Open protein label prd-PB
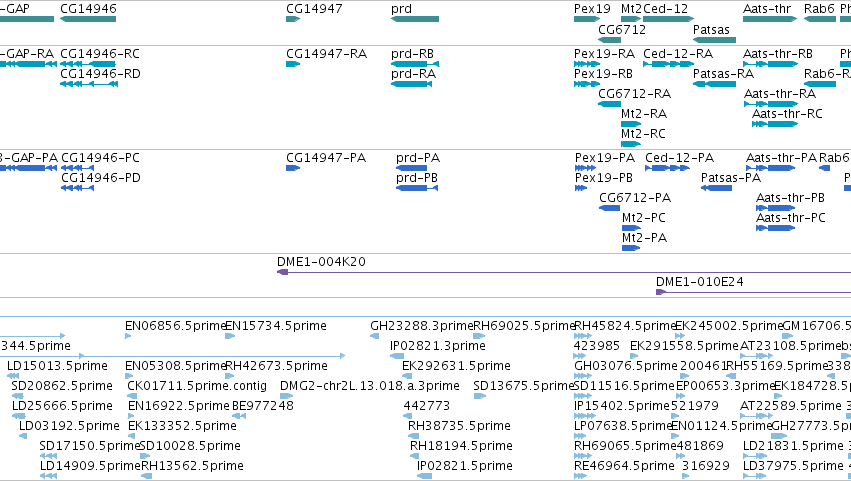The image size is (851, 481). click(x=417, y=178)
